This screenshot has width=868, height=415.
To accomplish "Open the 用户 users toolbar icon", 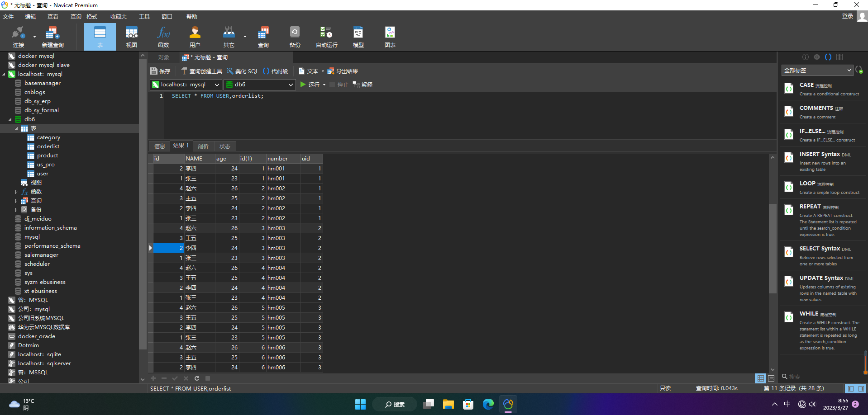I will [x=195, y=37].
